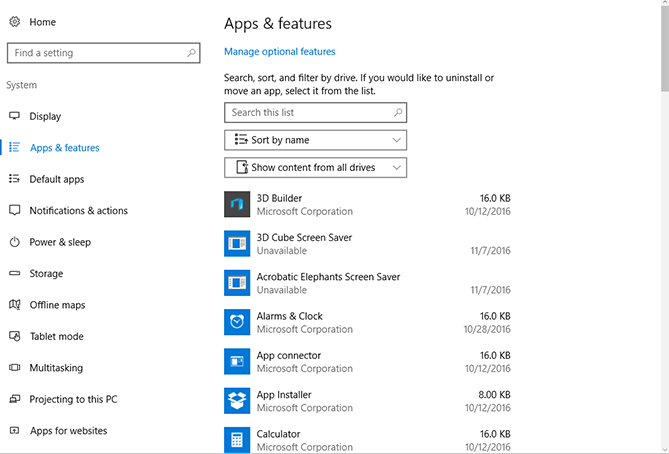Select App connector entry name
669x454 pixels.
[x=288, y=355]
